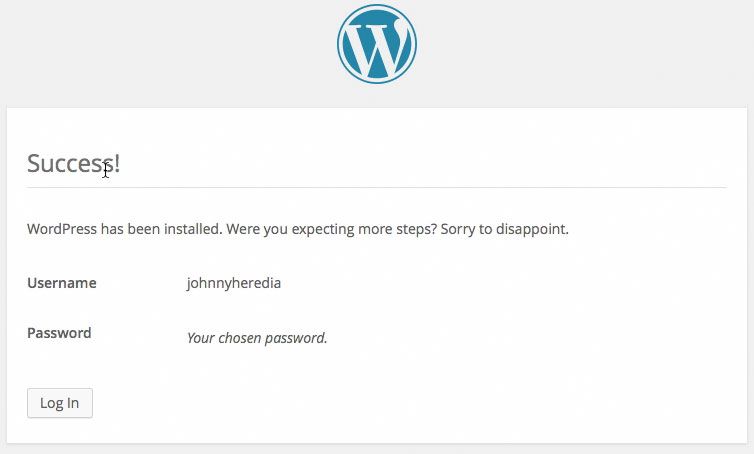754x454 pixels.
Task: Click the word "WordPress" in the installed message
Action: click(x=62, y=229)
